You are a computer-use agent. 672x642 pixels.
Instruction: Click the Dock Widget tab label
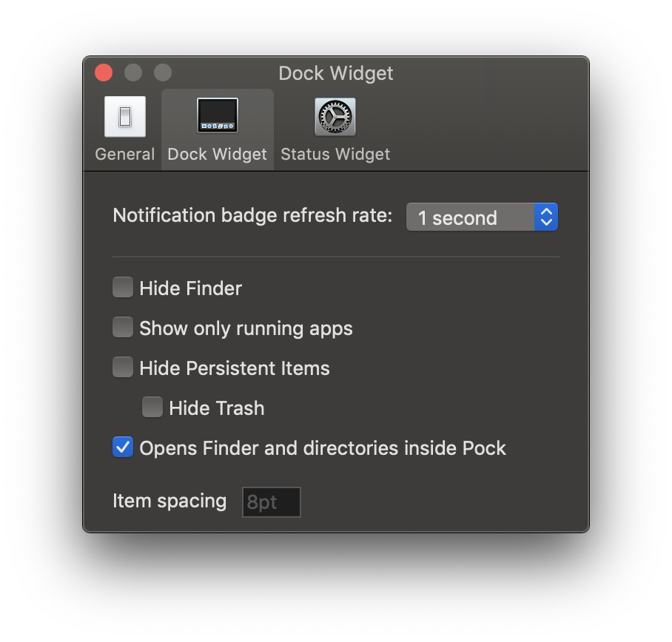218,154
